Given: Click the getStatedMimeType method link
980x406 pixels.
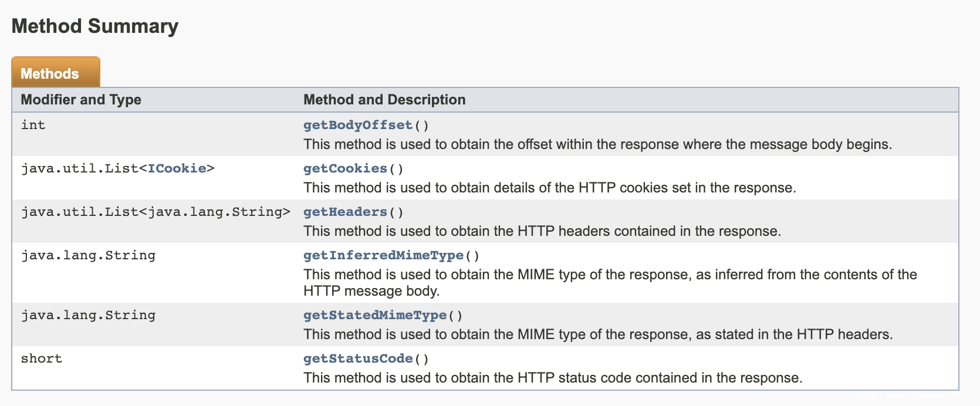Looking at the screenshot, I should [375, 315].
